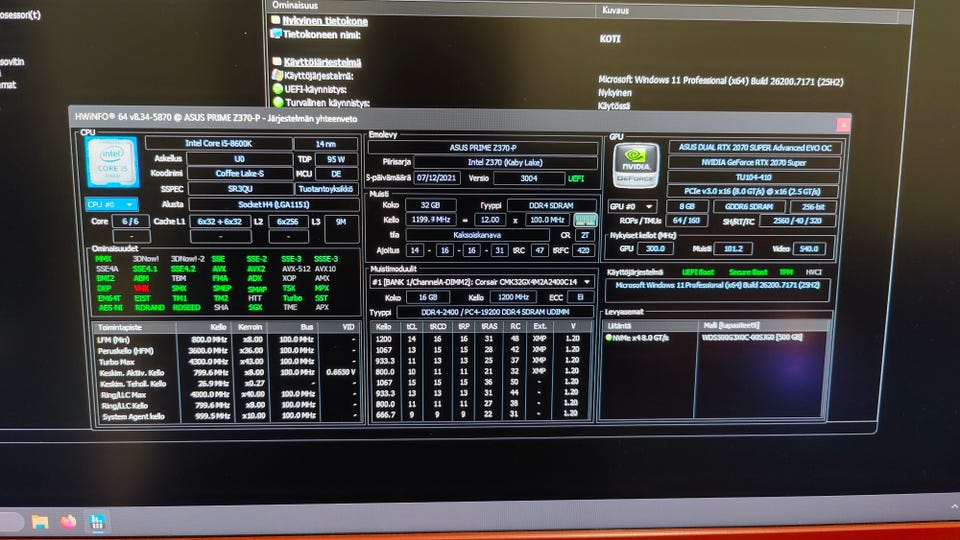This screenshot has height=540, width=960.
Task: Click the Käyttöjärjestelmä folder icon
Action: 277,62
